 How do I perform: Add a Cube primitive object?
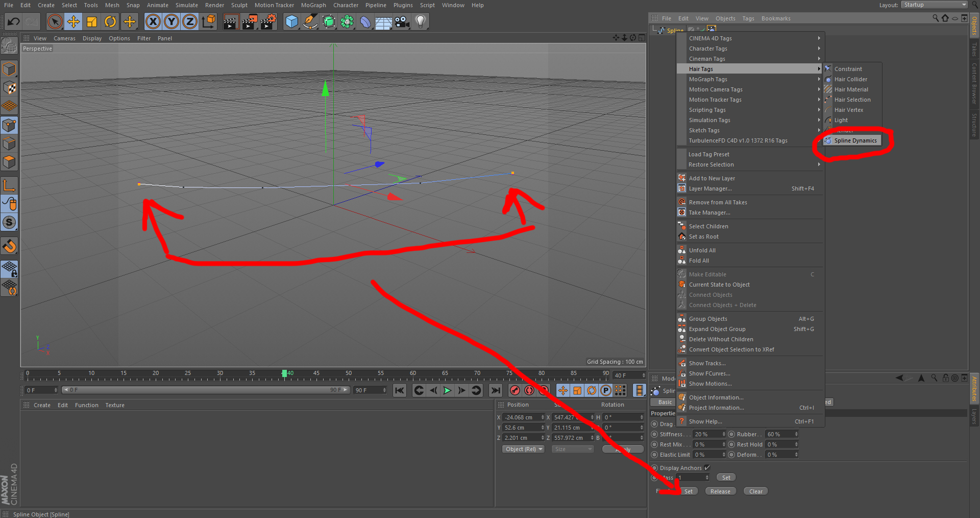click(x=291, y=21)
